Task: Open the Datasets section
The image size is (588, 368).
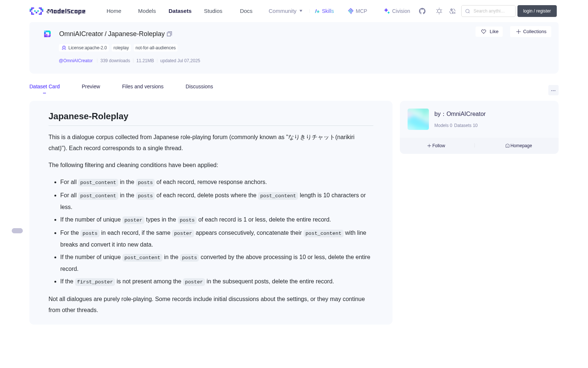Action: coord(180,11)
